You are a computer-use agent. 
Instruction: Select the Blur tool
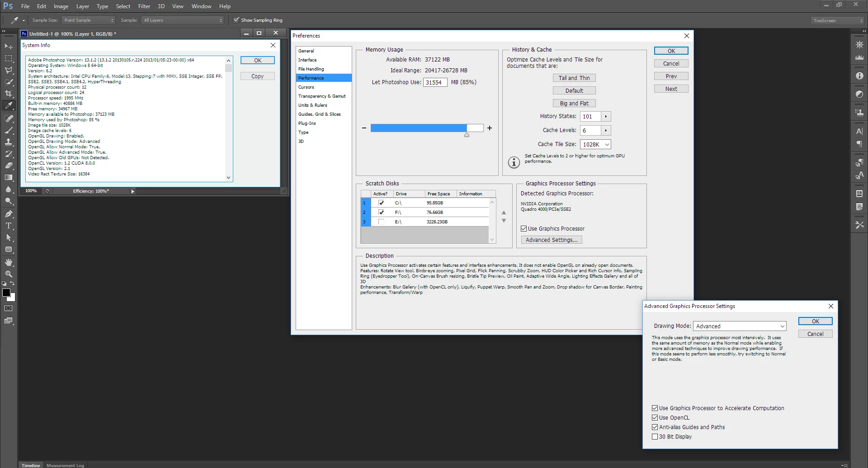coord(9,189)
